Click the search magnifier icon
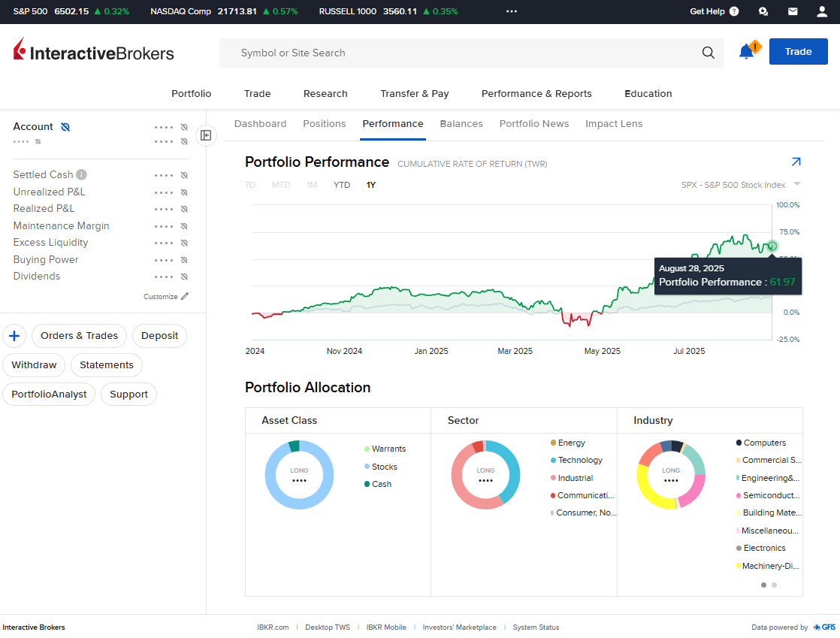 click(x=709, y=53)
